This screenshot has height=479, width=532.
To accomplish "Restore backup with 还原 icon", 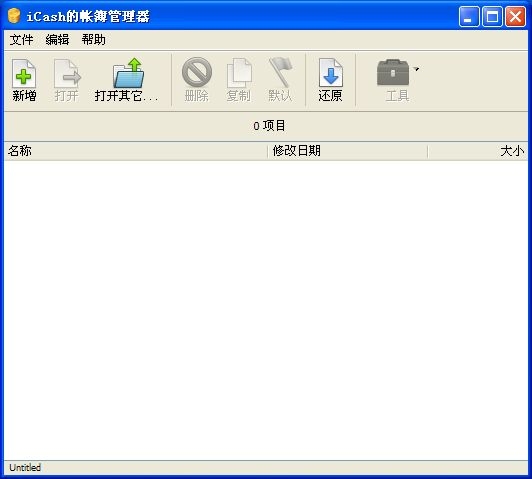I will pos(330,73).
